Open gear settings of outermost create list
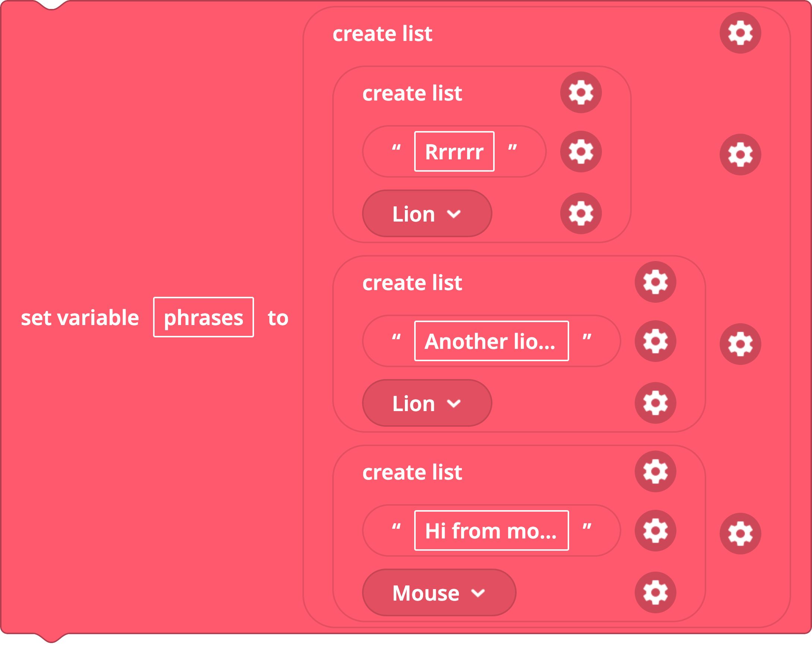The width and height of the screenshot is (812, 655). coord(740,33)
